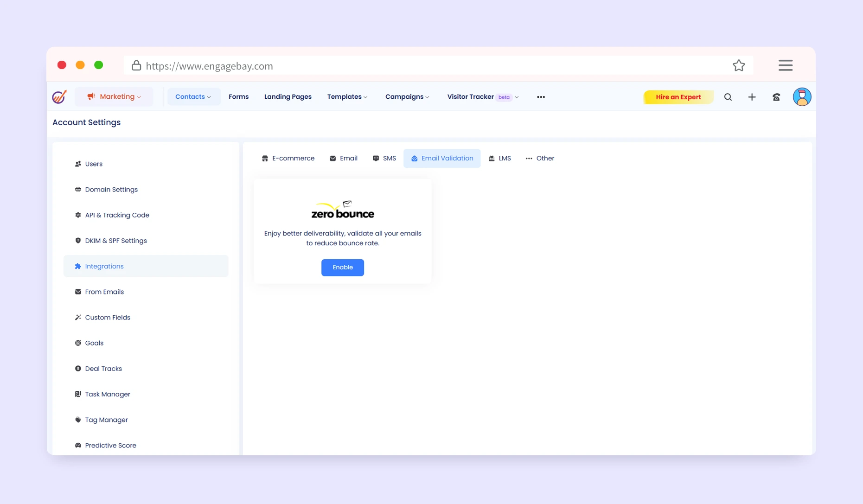
Task: Click the EngageBay logo icon
Action: 59,97
